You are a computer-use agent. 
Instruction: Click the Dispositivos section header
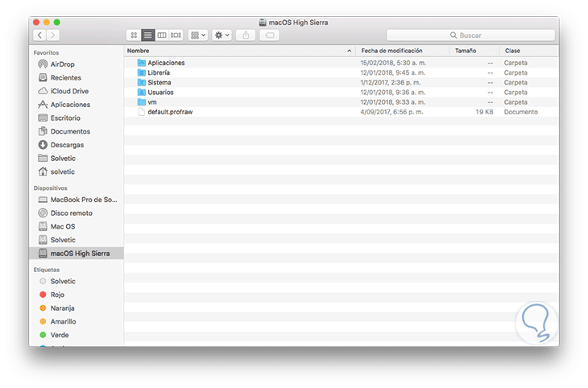[x=50, y=188]
